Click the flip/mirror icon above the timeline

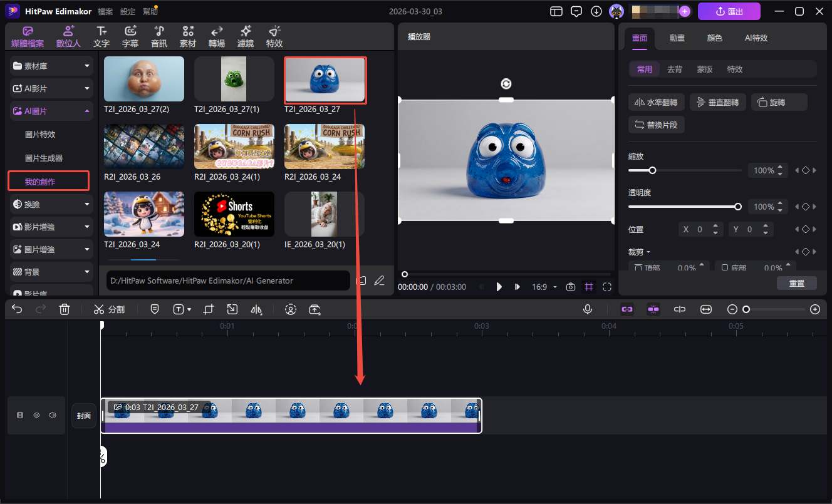(x=257, y=309)
